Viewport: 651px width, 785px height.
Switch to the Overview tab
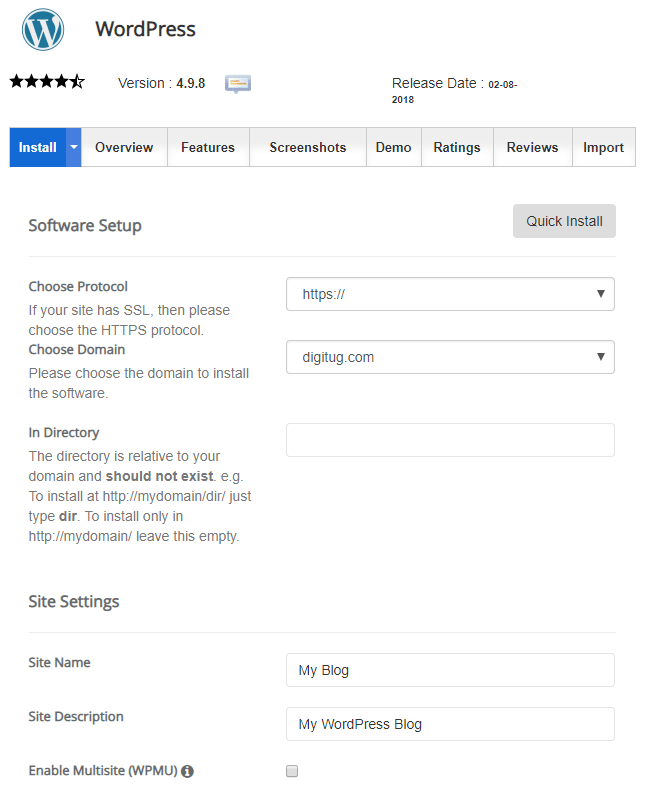point(124,147)
